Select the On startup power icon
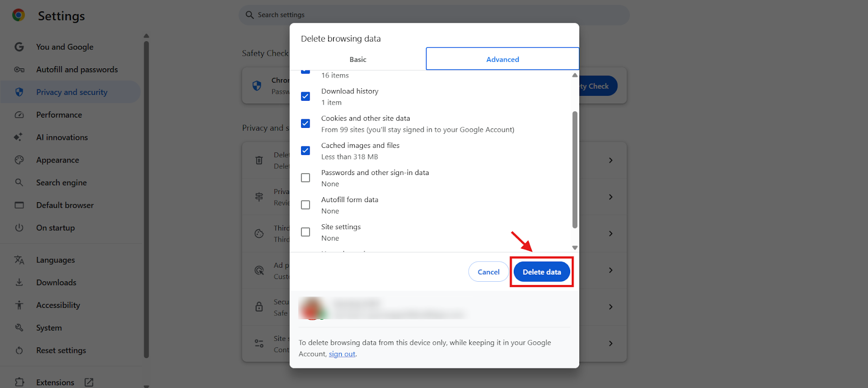Screen dimensions: 868x388 click(19, 228)
